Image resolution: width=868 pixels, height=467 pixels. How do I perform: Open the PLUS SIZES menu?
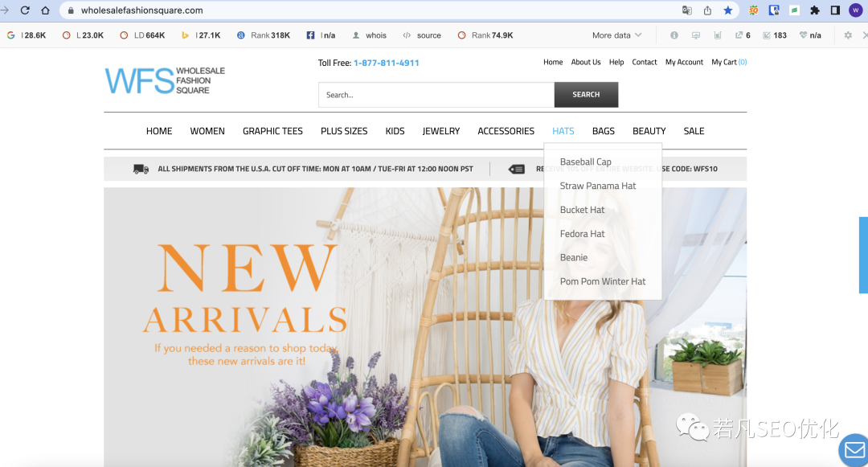[344, 131]
